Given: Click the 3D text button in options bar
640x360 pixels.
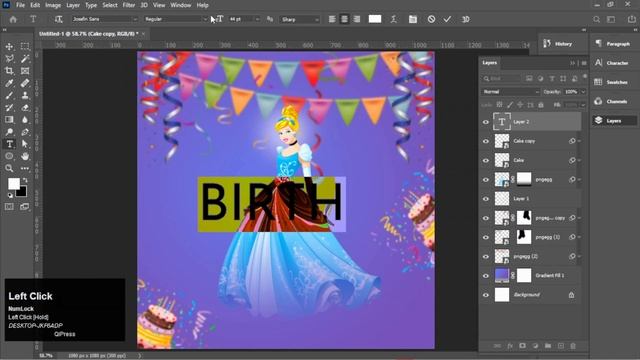Looking at the screenshot, I should point(465,19).
